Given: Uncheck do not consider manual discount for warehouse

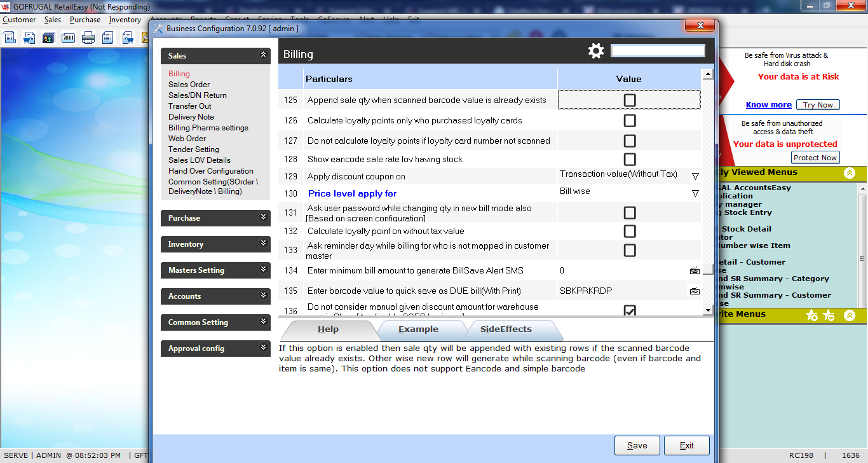Looking at the screenshot, I should pos(630,310).
